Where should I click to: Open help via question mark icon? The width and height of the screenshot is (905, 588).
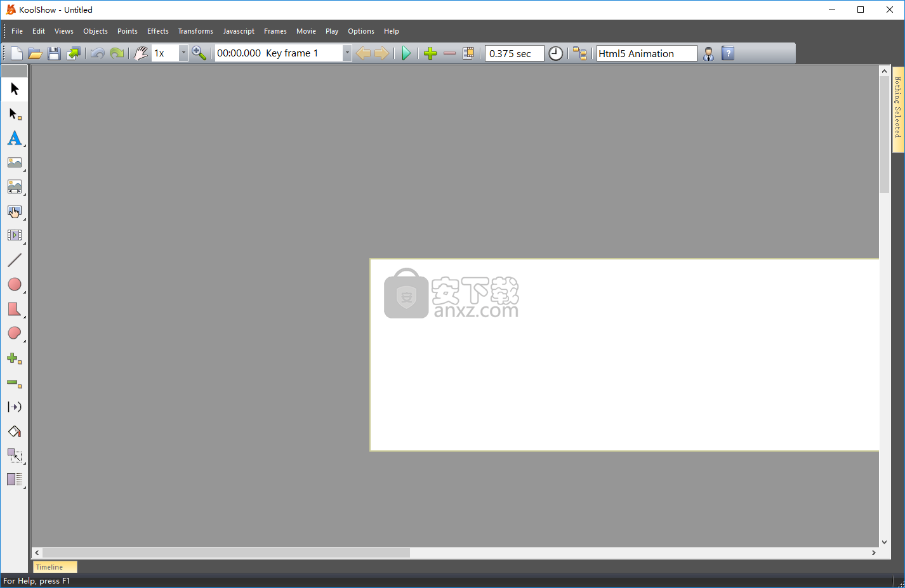click(x=728, y=53)
